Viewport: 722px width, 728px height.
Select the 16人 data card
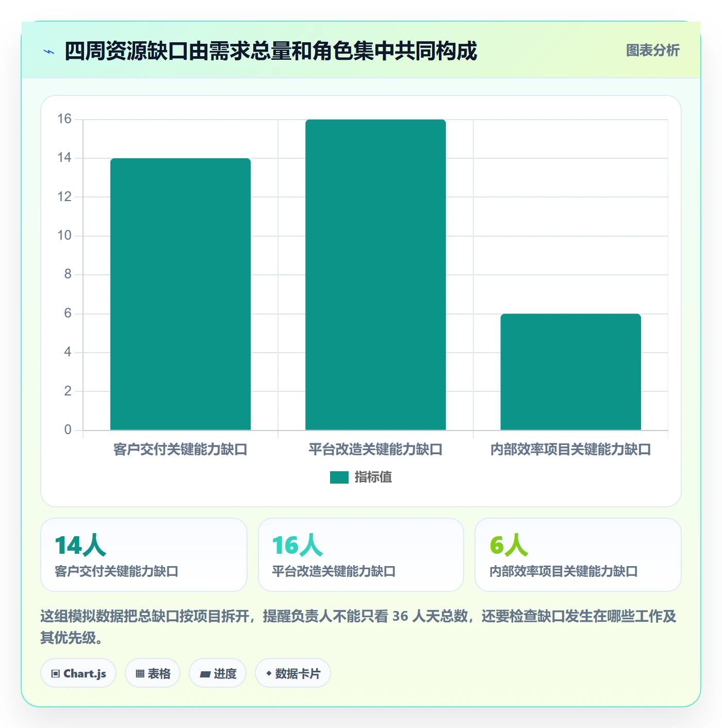361,555
